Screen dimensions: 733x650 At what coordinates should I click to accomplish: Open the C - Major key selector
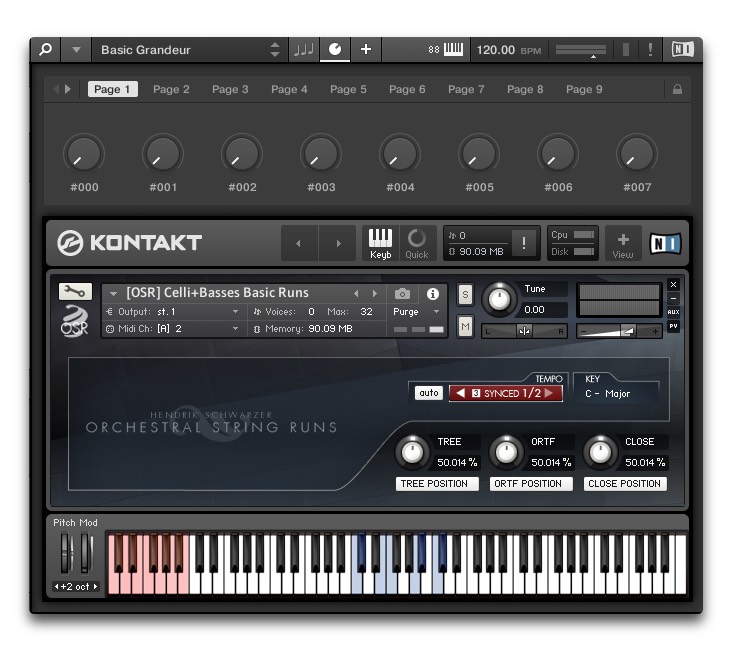click(x=608, y=394)
